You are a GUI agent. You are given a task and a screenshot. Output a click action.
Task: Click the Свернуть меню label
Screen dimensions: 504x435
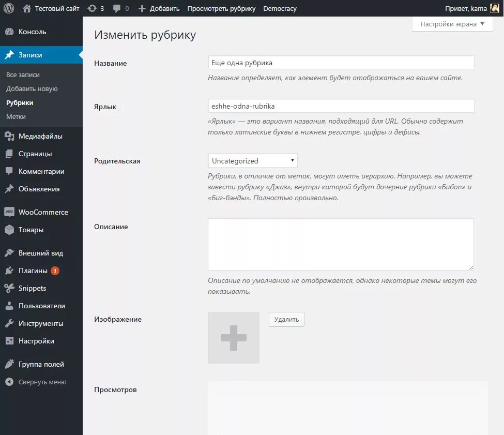42,382
